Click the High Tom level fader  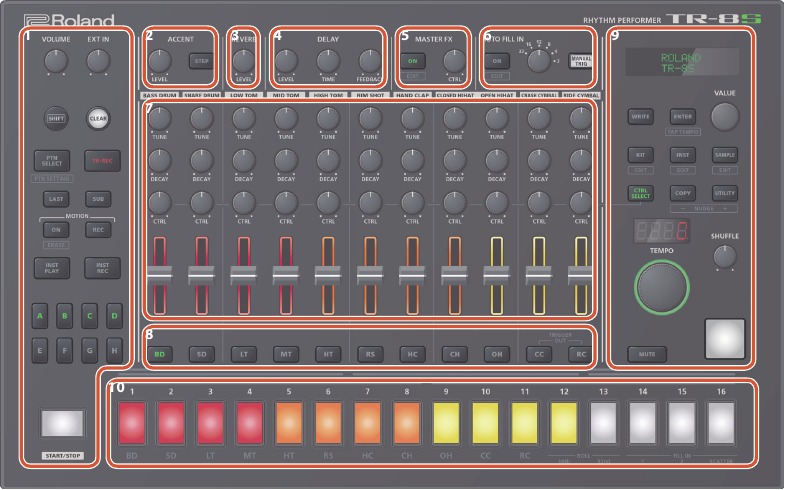pyautogui.click(x=328, y=275)
